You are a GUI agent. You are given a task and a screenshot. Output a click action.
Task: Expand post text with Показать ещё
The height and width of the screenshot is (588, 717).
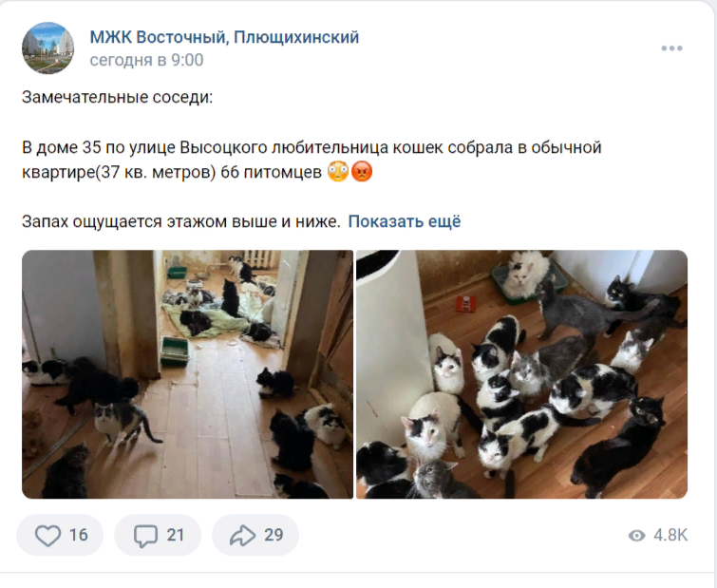click(405, 221)
